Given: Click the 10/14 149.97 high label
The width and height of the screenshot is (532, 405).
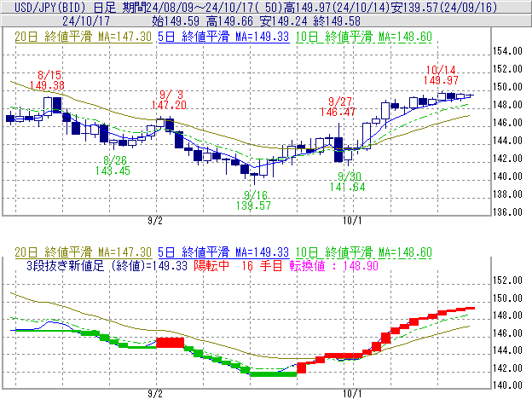Looking at the screenshot, I should pos(441,75).
